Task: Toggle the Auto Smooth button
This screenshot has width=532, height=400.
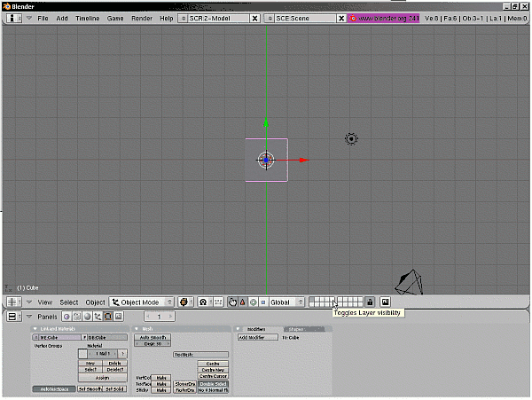Action: (x=153, y=338)
